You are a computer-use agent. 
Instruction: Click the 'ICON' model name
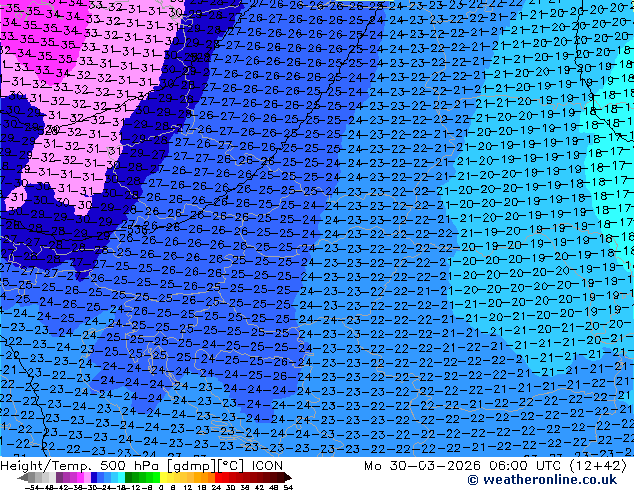pos(267,466)
